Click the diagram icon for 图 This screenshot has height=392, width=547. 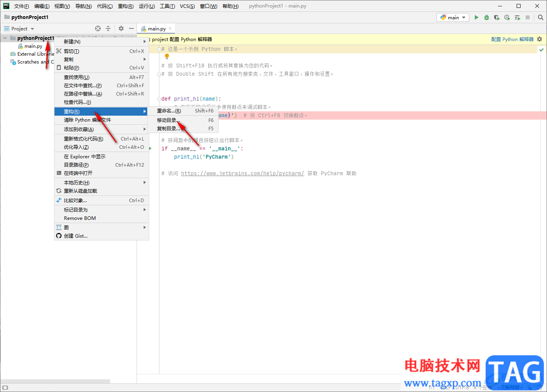tap(59, 227)
